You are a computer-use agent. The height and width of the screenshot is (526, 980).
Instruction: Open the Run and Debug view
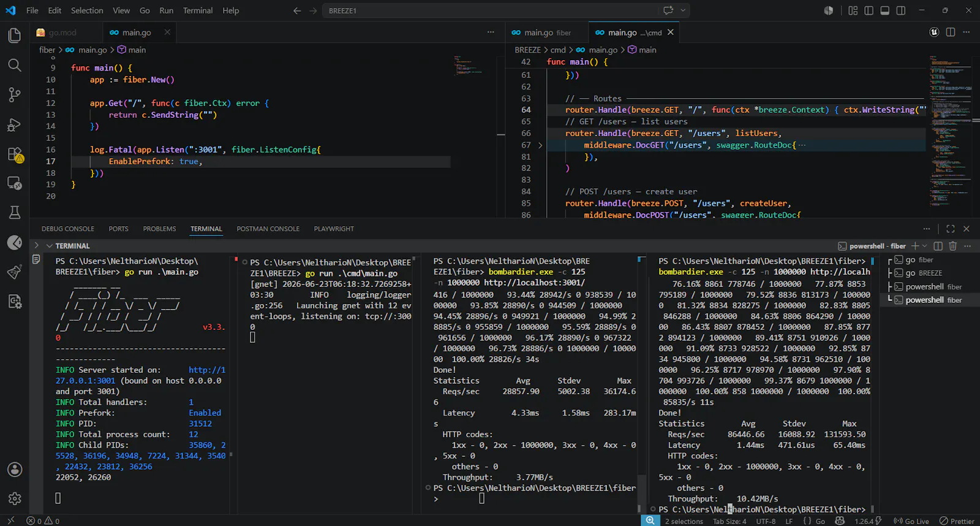(15, 124)
